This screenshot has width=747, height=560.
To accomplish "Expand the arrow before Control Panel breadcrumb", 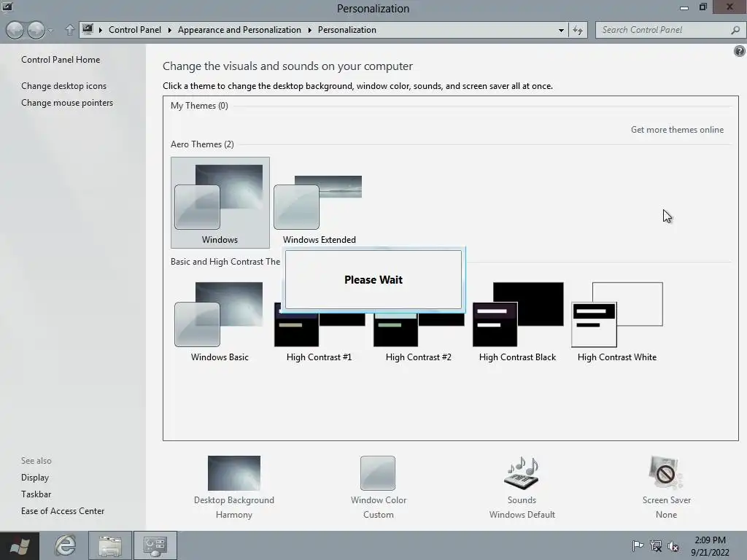I will coord(101,30).
